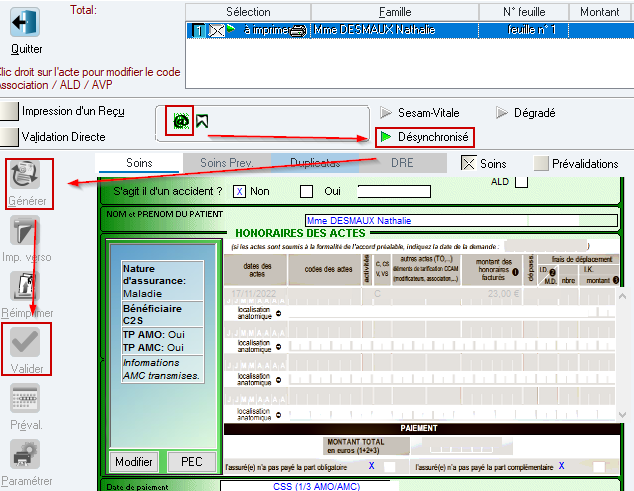
Task: Click the Réimprimer document icon
Action: tap(25, 286)
